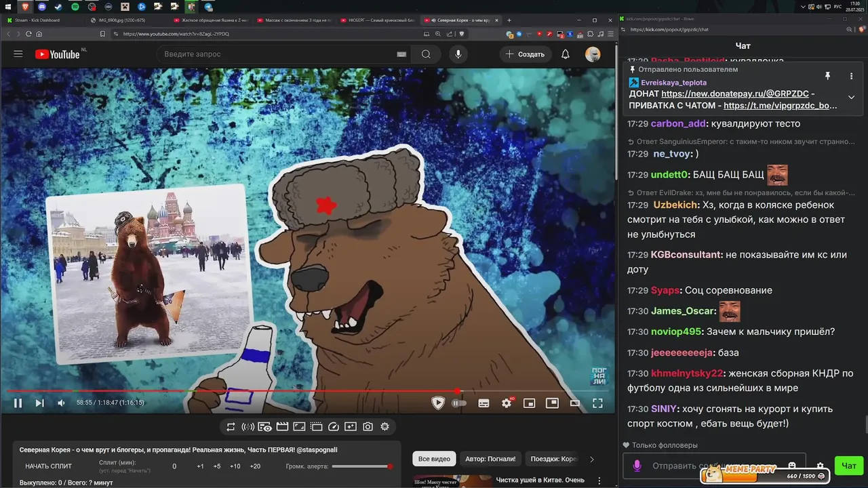This screenshot has height=488, width=868.
Task: Click Evreiskaya_teplota username in chat
Action: pos(673,83)
